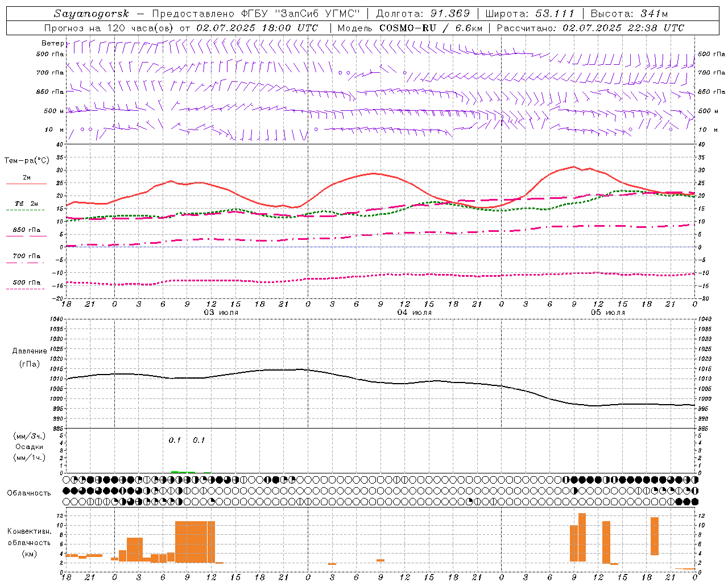Click the widest orange convective bar on 03 июля
Image resolution: width=728 pixels, height=582 pixels.
coord(195,542)
